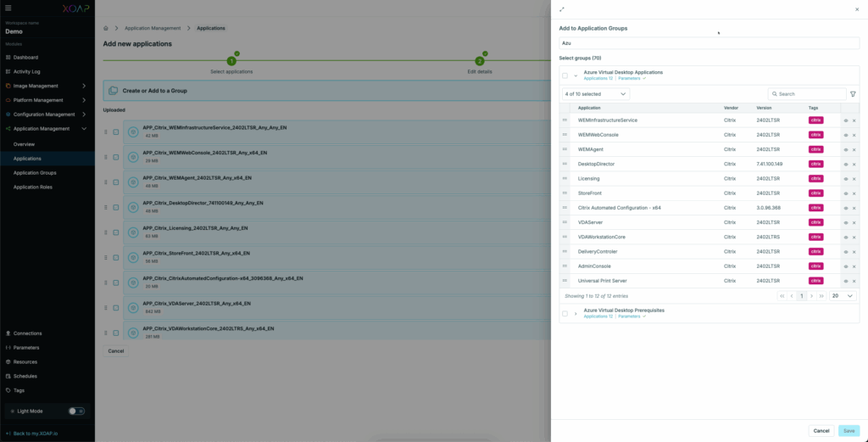Open the '4 of 10 selected' columns dropdown
868x442 pixels.
(596, 94)
